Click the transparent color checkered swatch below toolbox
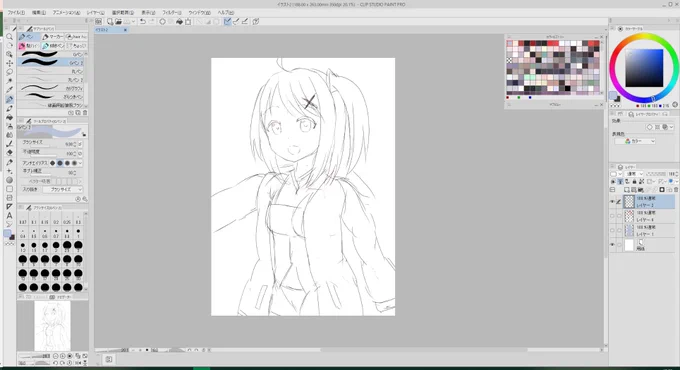 [9, 244]
